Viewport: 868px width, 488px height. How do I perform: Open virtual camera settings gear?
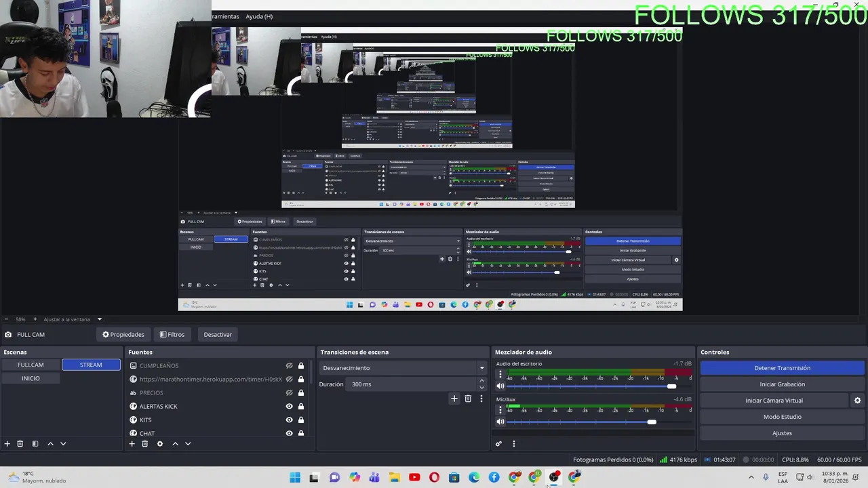point(857,401)
